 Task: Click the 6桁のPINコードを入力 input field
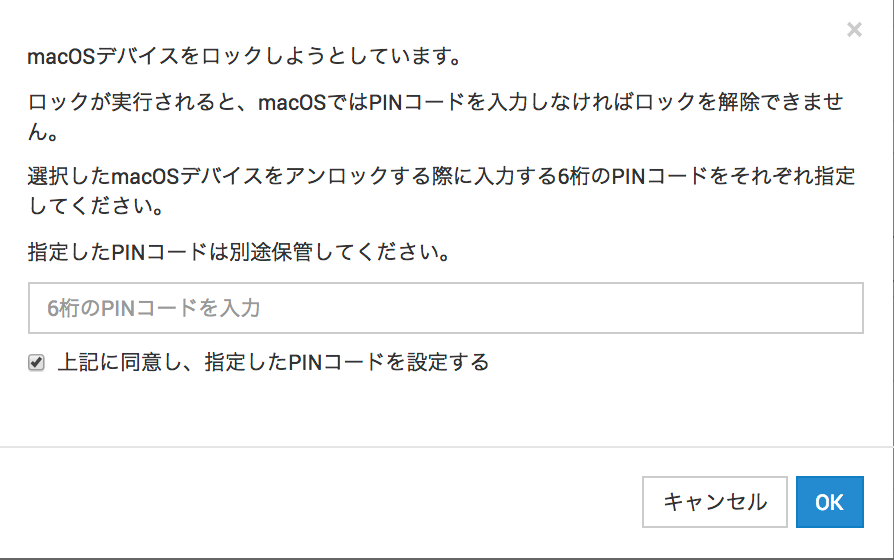point(445,308)
